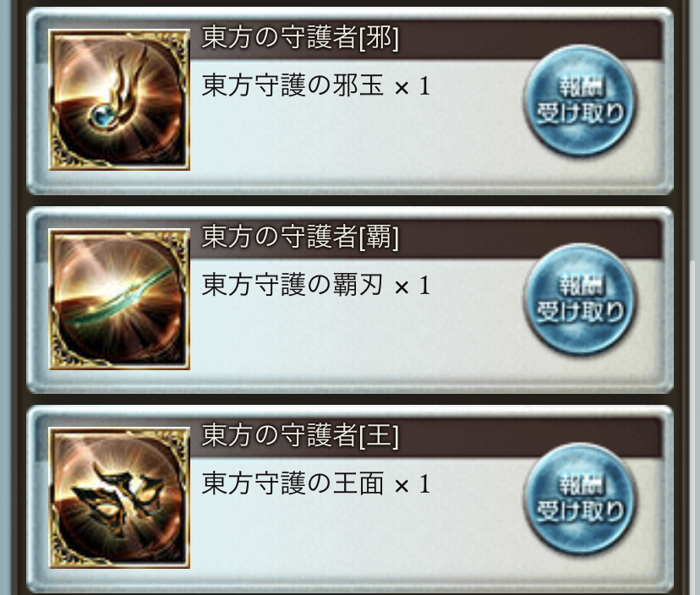Tap the 東方守護の邪玉 jewel item icon
This screenshot has width=700, height=595.
[x=119, y=100]
